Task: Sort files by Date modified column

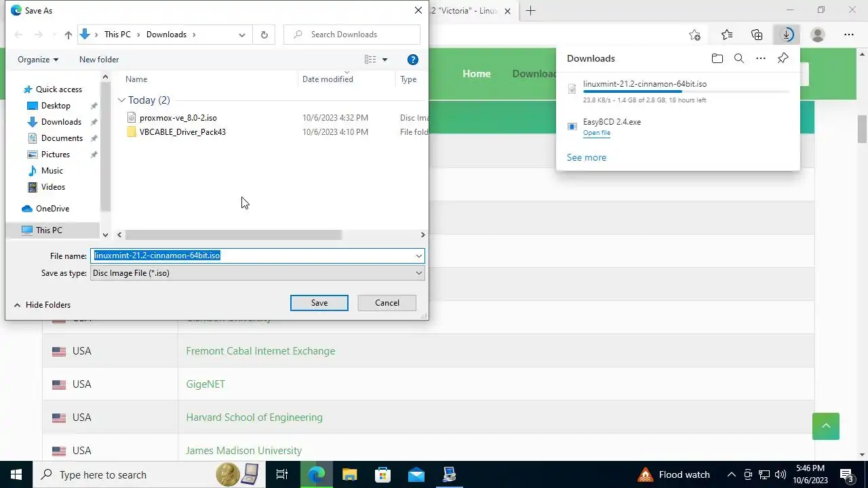Action: (x=328, y=79)
